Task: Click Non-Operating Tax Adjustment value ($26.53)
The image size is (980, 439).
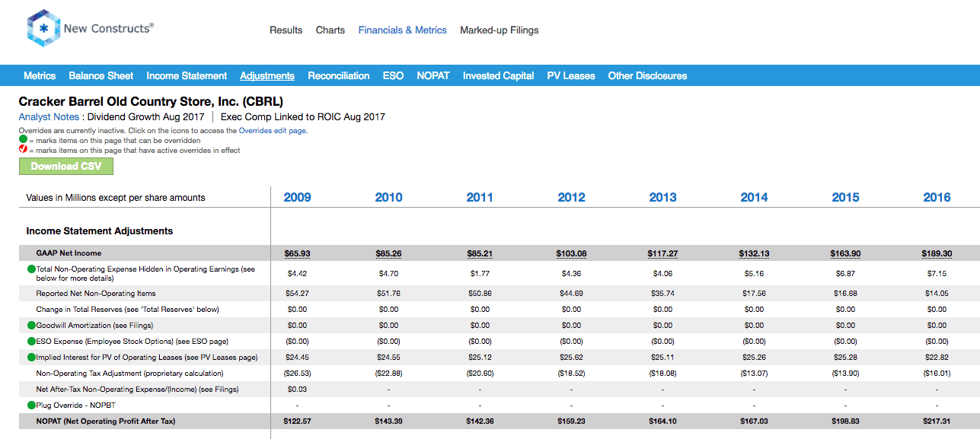Action: click(298, 374)
